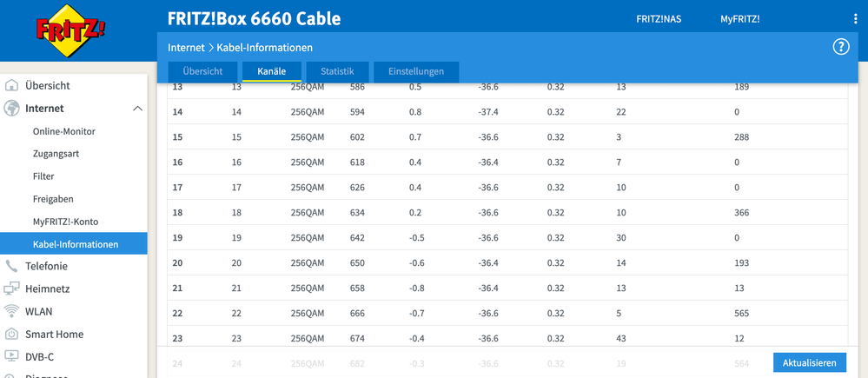Image resolution: width=868 pixels, height=378 pixels.
Task: Click the Aktualisieren button
Action: tap(809, 363)
